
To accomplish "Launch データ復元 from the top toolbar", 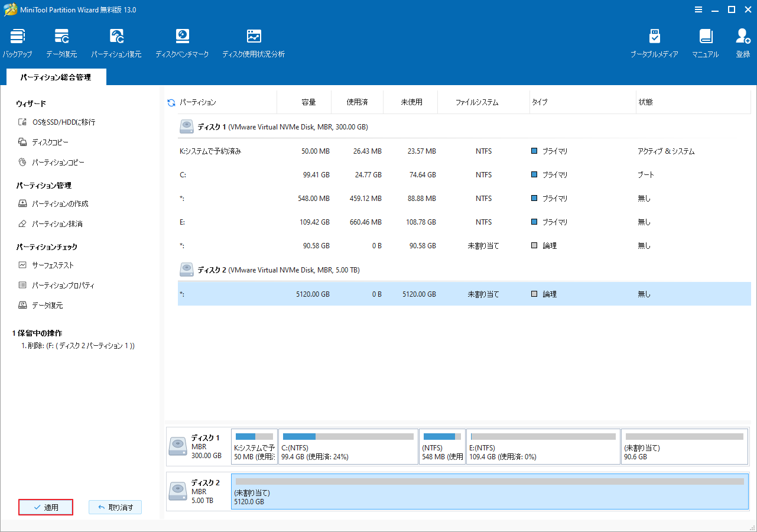I will 61,41.
